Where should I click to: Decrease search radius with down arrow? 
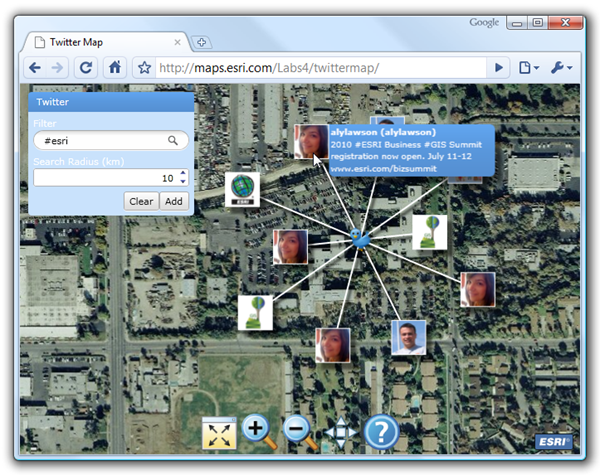pos(183,182)
